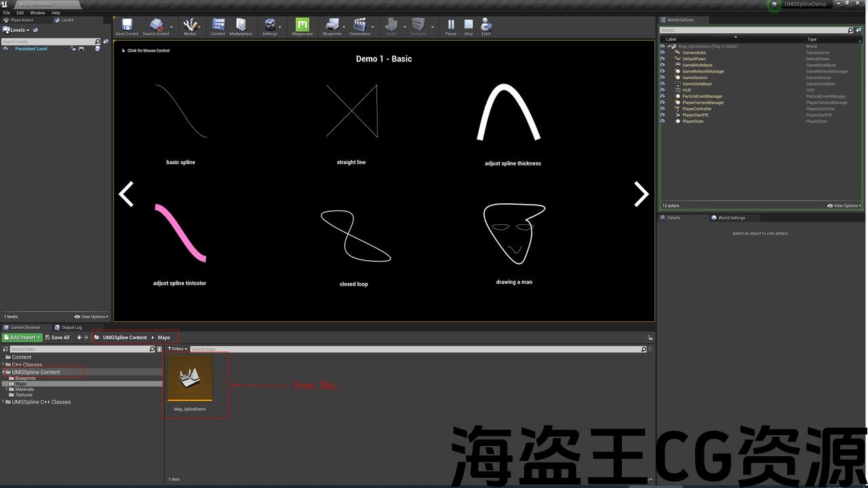The width and height of the screenshot is (868, 488).
Task: Switch to the Output Log tab
Action: pos(71,327)
